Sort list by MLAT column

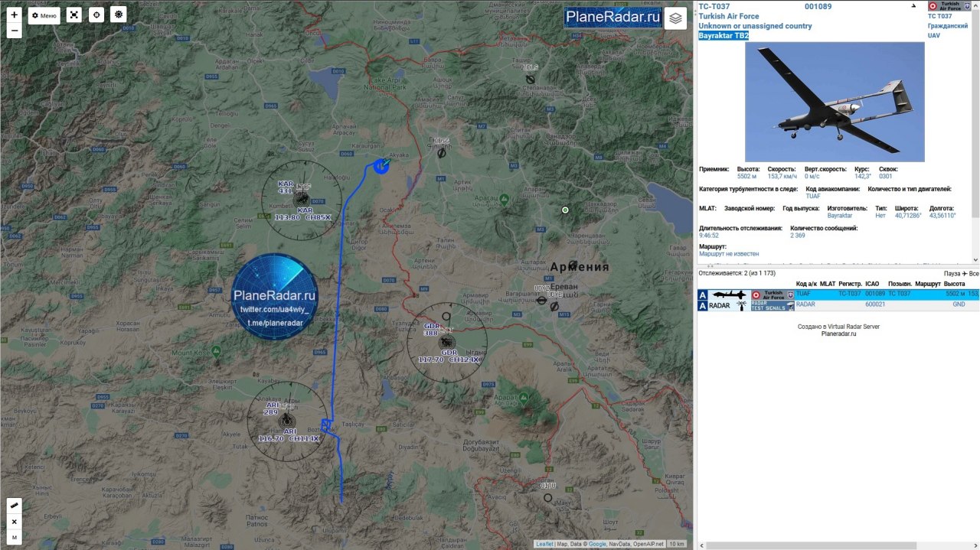tap(828, 284)
